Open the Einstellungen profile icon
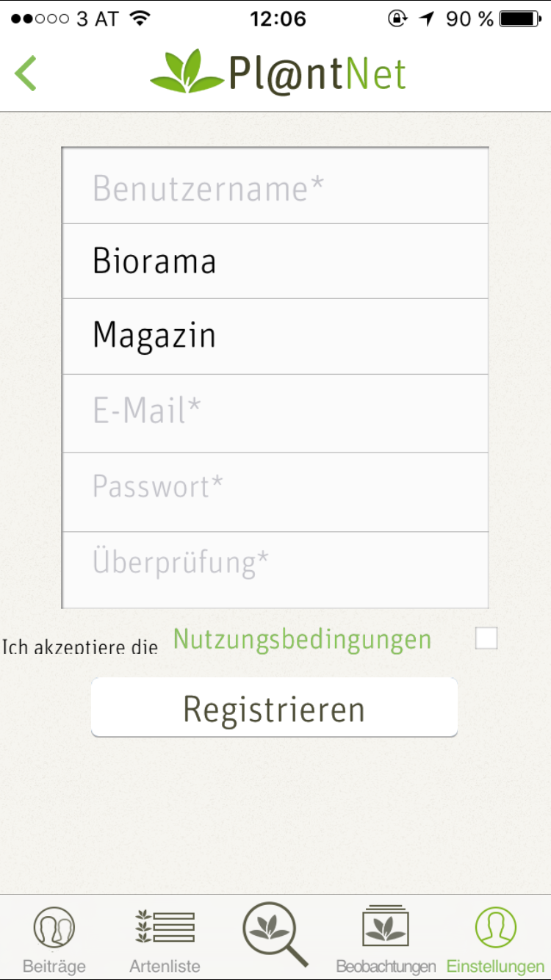551x980 pixels. tap(495, 927)
